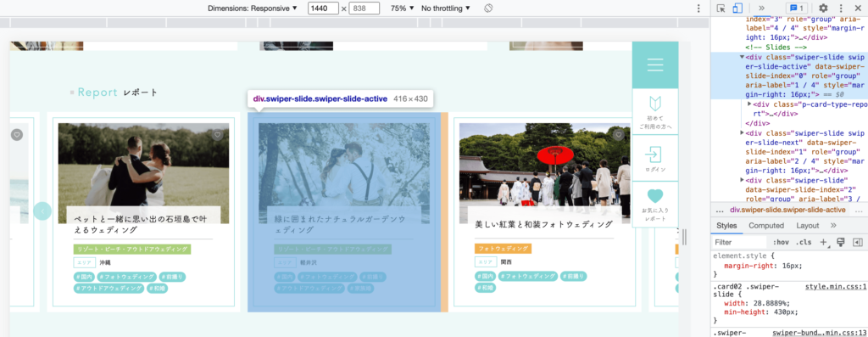868x337 pixels.
Task: Click the viewport height field showing 838
Action: pyautogui.click(x=364, y=8)
